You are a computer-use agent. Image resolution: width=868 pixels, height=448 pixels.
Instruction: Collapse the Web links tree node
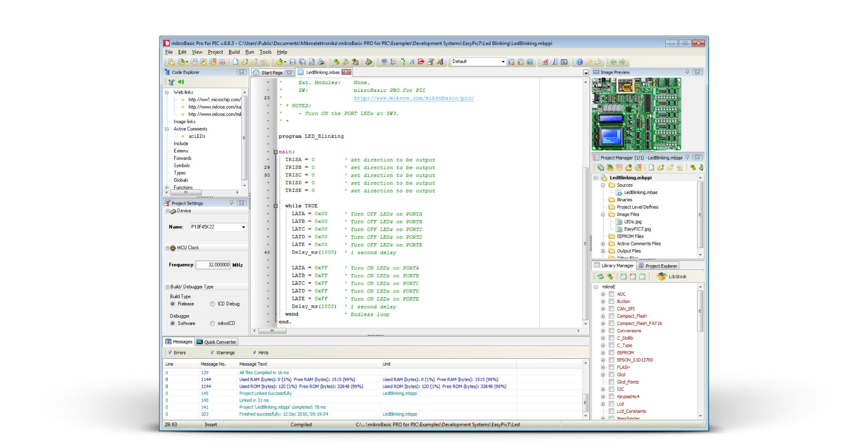point(167,92)
